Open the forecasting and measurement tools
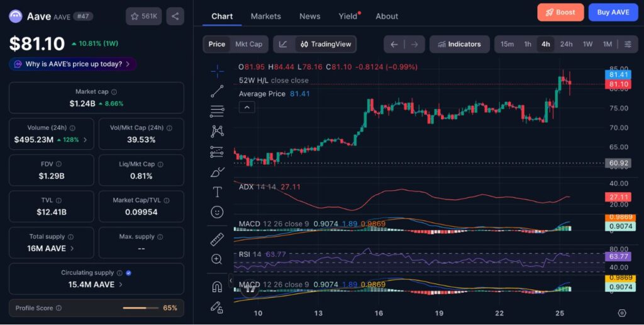 [217, 152]
